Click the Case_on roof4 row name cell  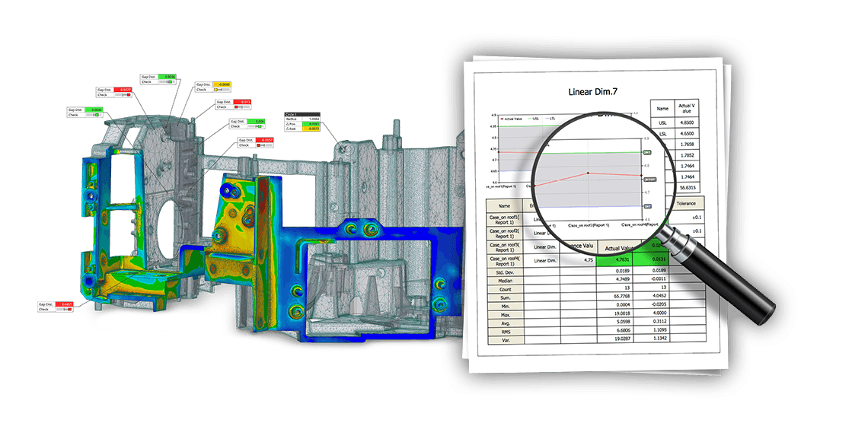[x=506, y=259]
